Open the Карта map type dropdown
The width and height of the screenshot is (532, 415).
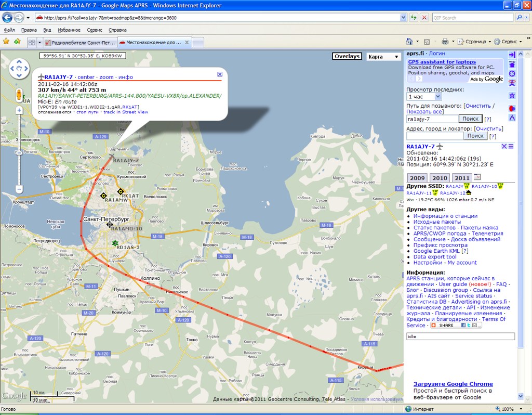384,57
